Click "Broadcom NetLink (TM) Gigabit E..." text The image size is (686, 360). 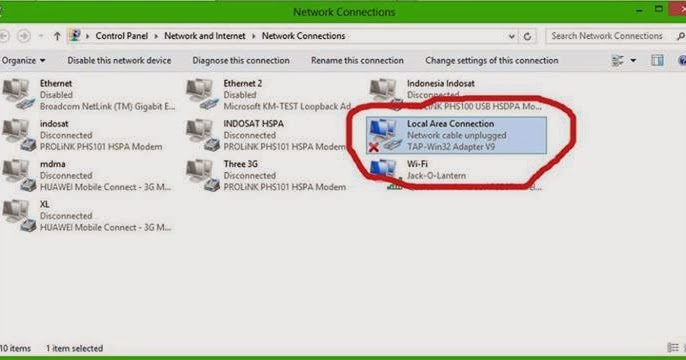(108, 106)
